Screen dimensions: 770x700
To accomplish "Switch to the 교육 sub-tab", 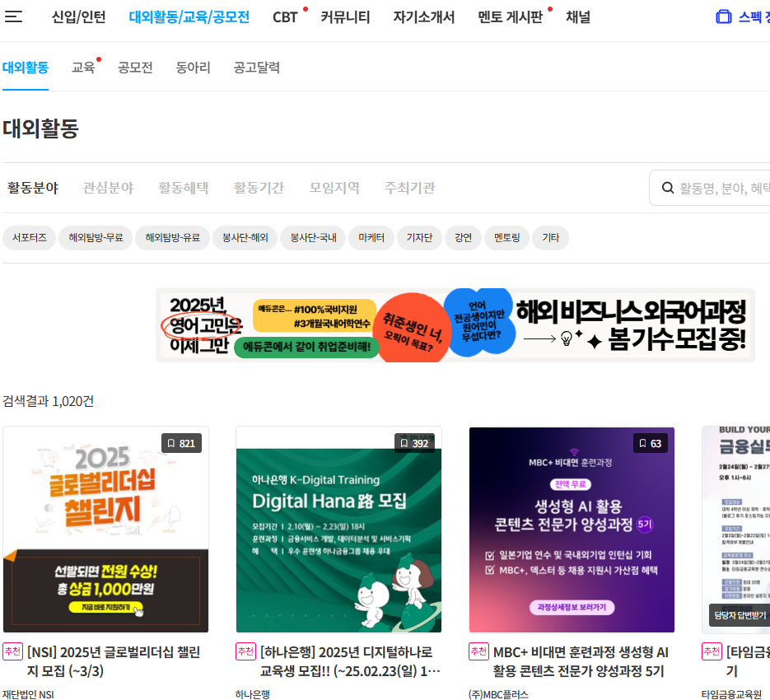I will point(83,68).
